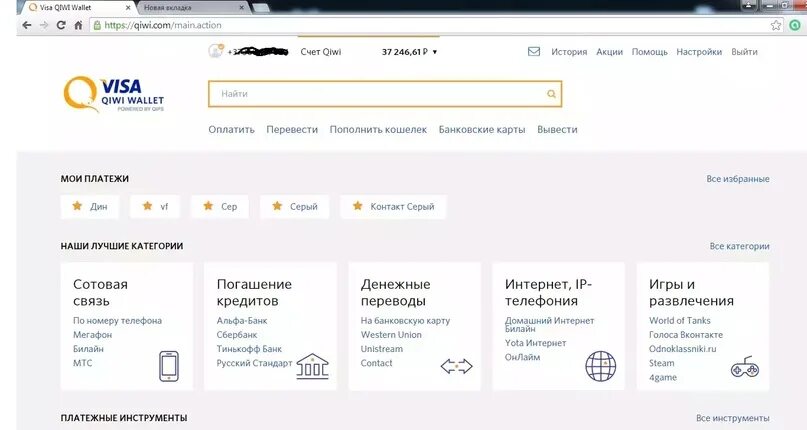807x430 pixels.
Task: Click the Сбербанк link
Action: coord(237,335)
